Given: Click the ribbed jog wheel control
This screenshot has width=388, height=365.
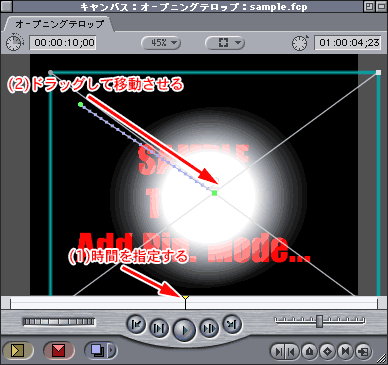Looking at the screenshot, I should (59, 322).
